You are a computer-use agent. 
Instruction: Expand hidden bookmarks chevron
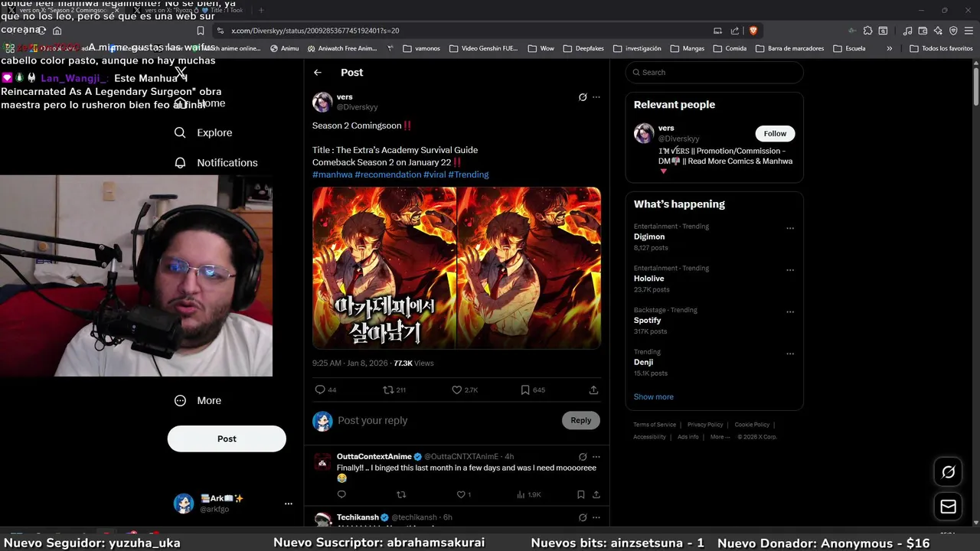pyautogui.click(x=889, y=48)
